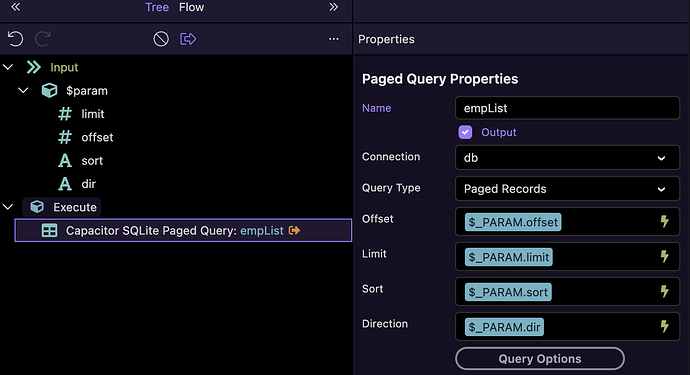Select the $param tree item
This screenshot has height=375, width=690.
point(87,91)
